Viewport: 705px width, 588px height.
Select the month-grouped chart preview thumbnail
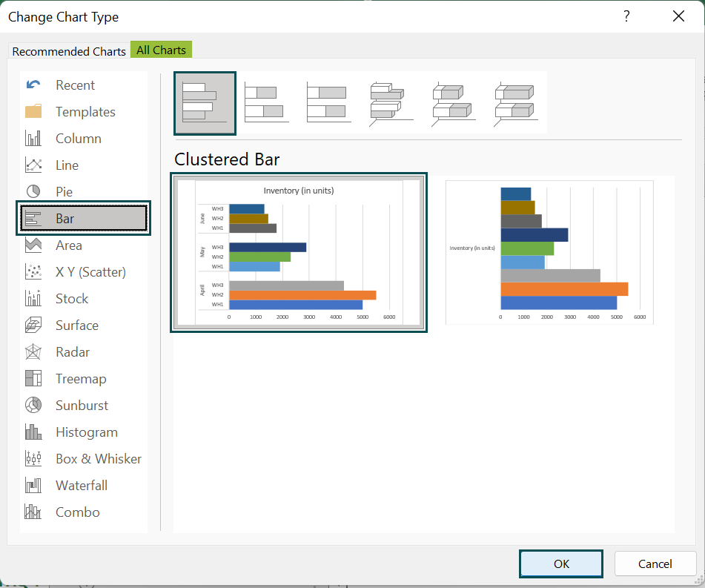tap(299, 252)
